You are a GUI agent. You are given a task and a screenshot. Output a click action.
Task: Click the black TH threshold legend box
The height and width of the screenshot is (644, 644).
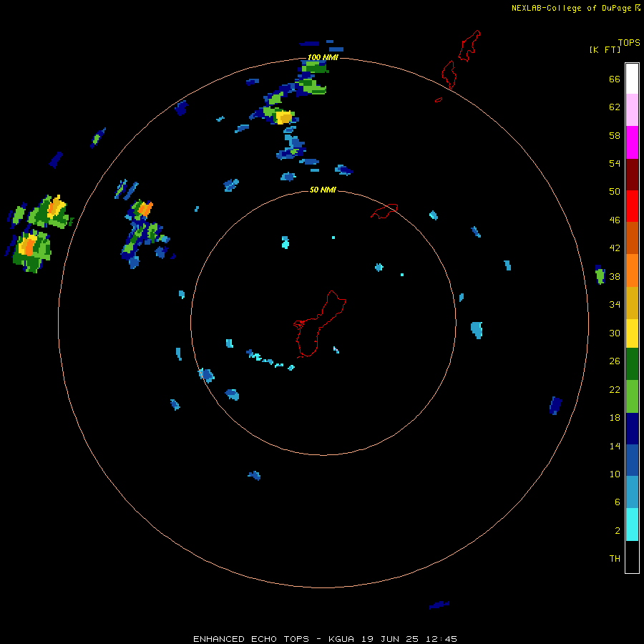[x=632, y=557]
